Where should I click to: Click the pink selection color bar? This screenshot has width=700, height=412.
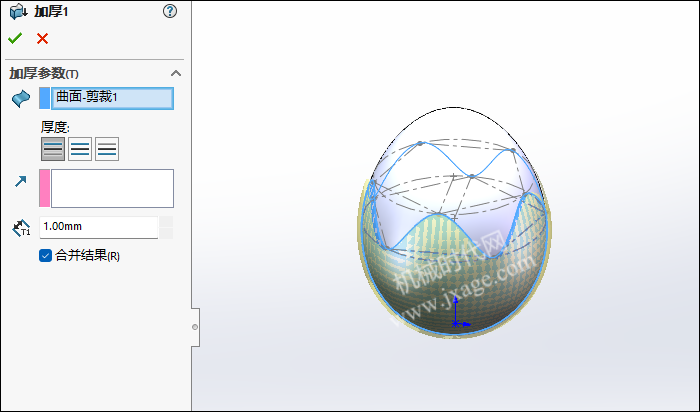[x=45, y=188]
